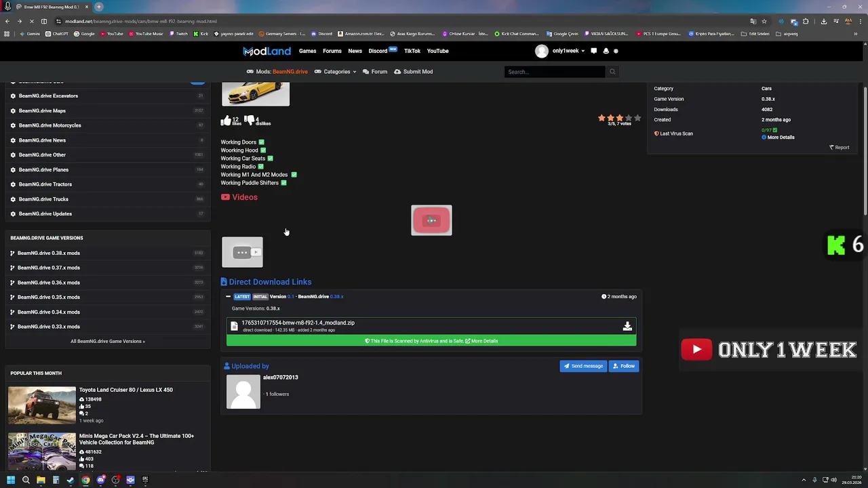Click the fifth rating star
868x488 pixels.
pyautogui.click(x=637, y=118)
